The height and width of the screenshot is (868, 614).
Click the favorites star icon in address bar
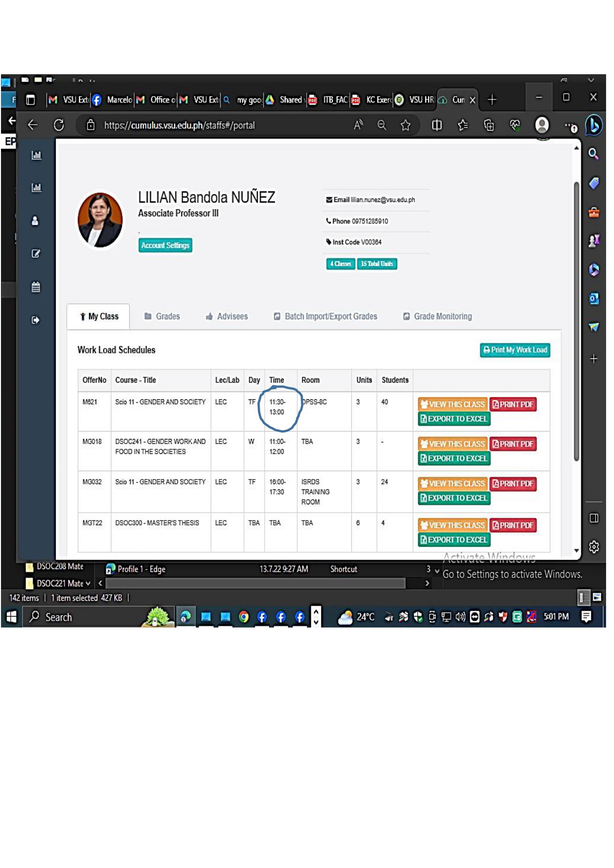point(406,126)
